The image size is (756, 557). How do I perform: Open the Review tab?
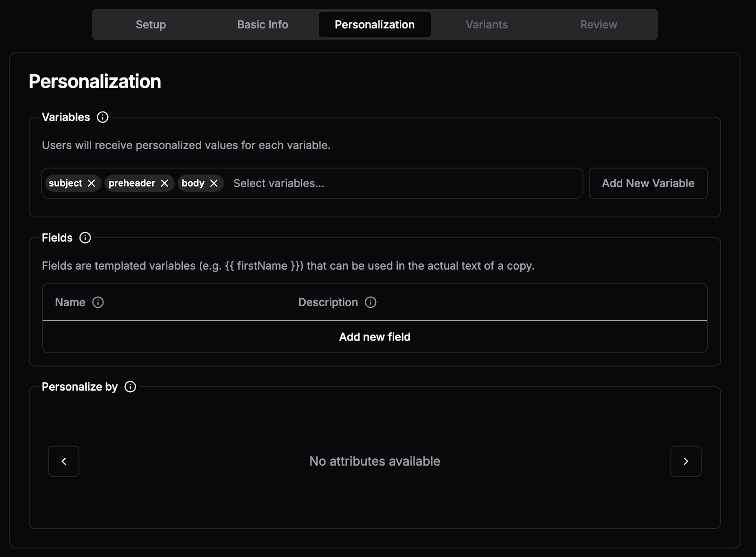pyautogui.click(x=599, y=25)
